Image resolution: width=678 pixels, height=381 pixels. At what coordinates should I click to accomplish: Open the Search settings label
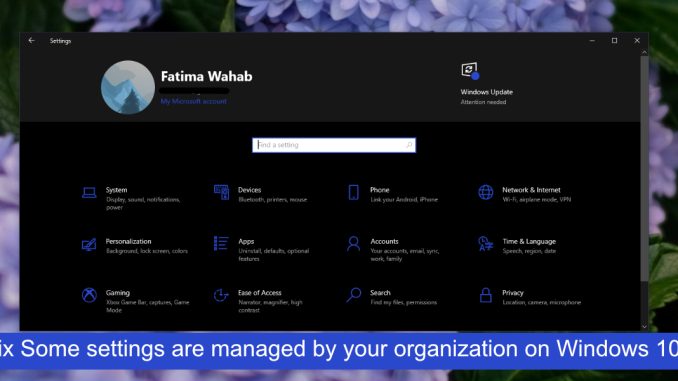(380, 293)
